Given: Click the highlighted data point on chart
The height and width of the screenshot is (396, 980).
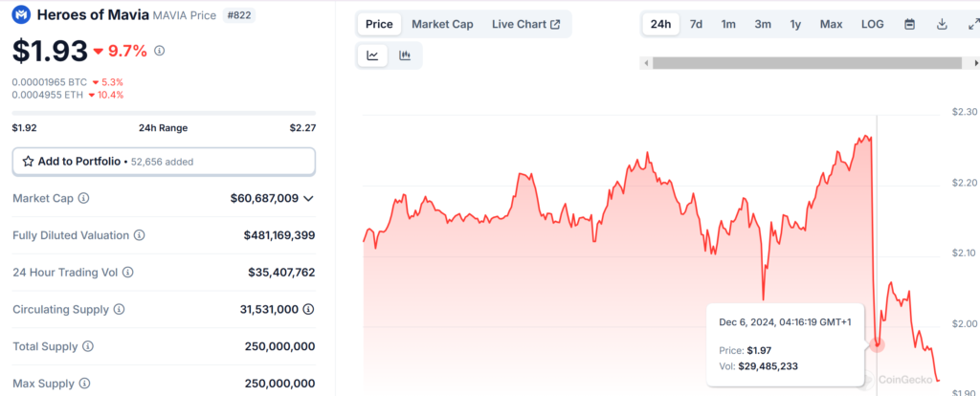Looking at the screenshot, I should [x=877, y=344].
